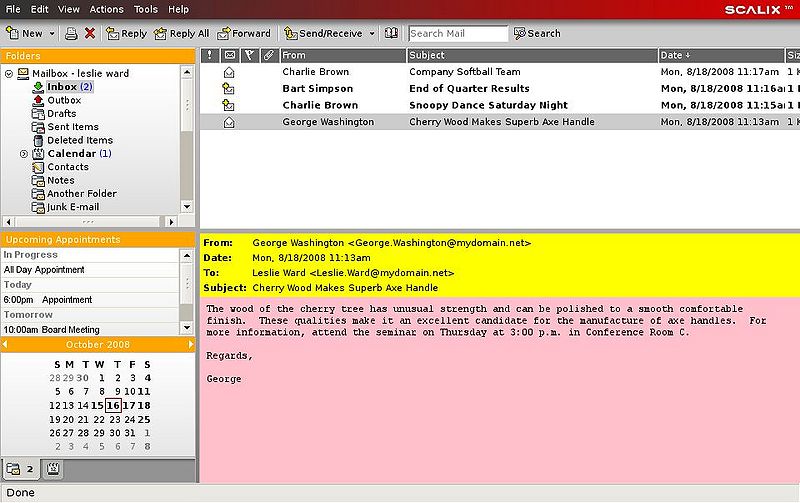Open the address book icon
Screen dimensions: 800x503
click(x=391, y=33)
